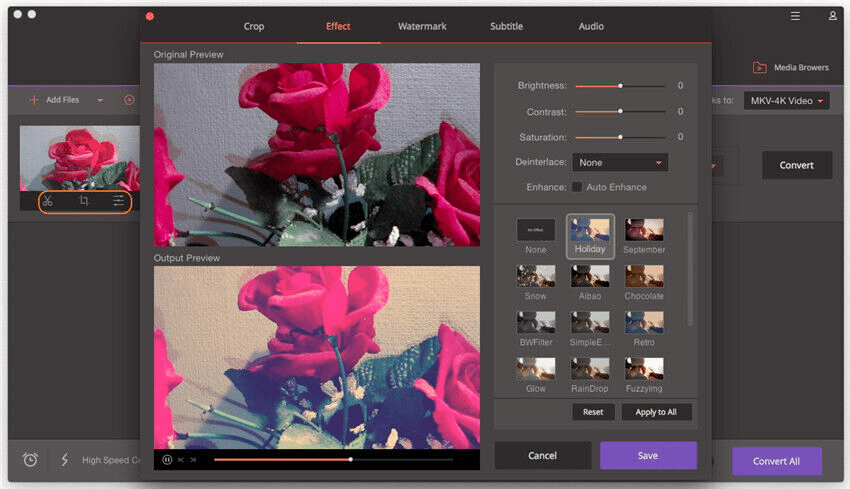Screen dimensions: 850x489
Task: Open the Media Browsers icon
Action: click(759, 67)
